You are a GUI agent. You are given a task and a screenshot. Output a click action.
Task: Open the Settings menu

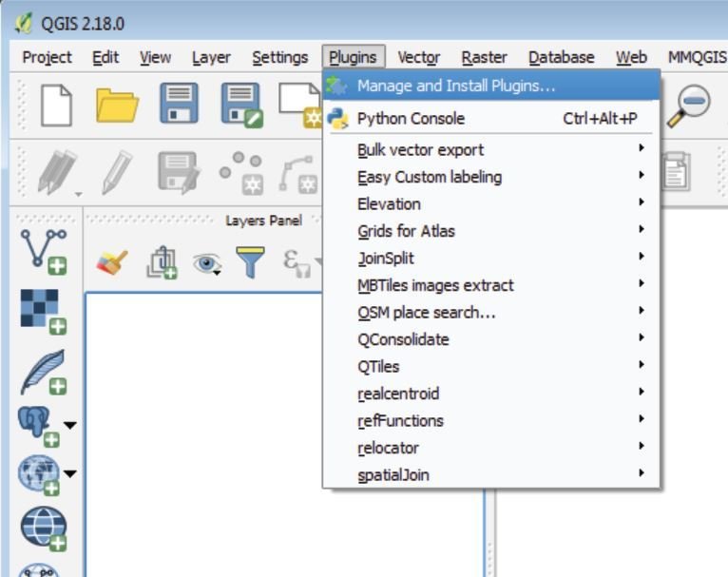coord(280,58)
